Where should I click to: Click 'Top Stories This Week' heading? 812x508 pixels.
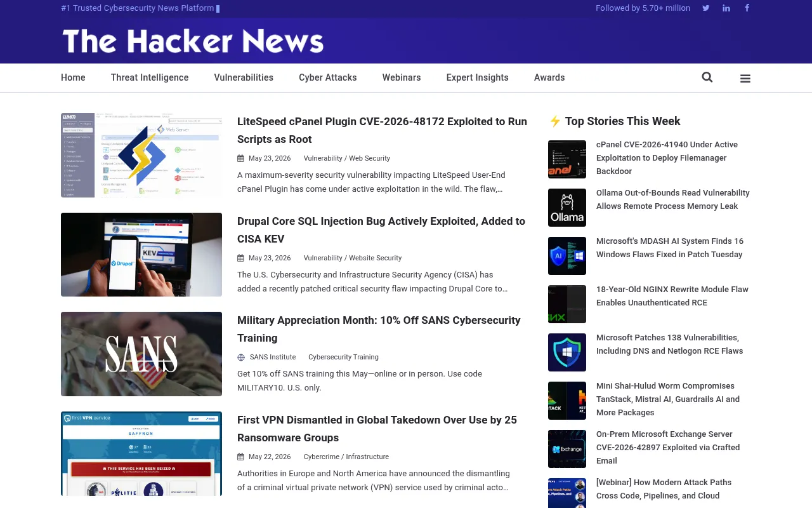click(623, 121)
